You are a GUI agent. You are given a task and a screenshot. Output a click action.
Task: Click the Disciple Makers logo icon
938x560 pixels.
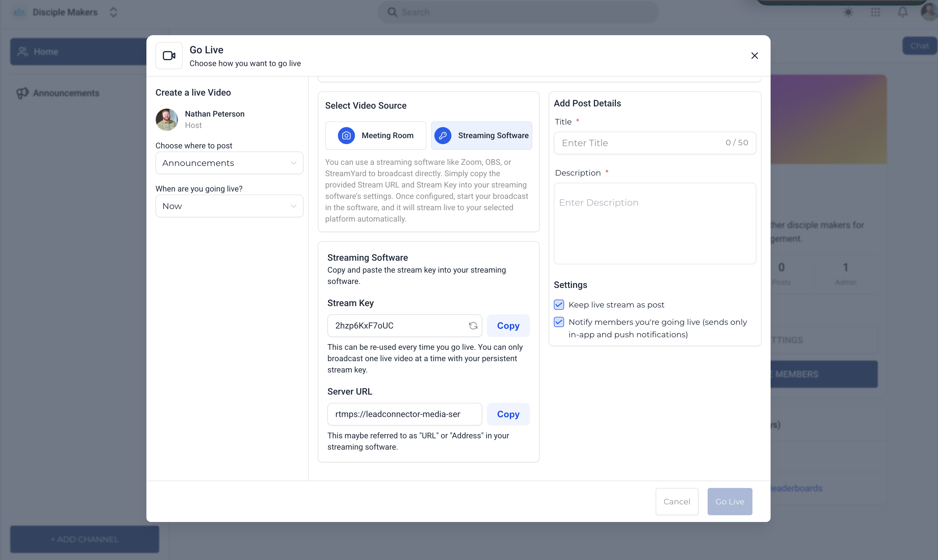(19, 12)
